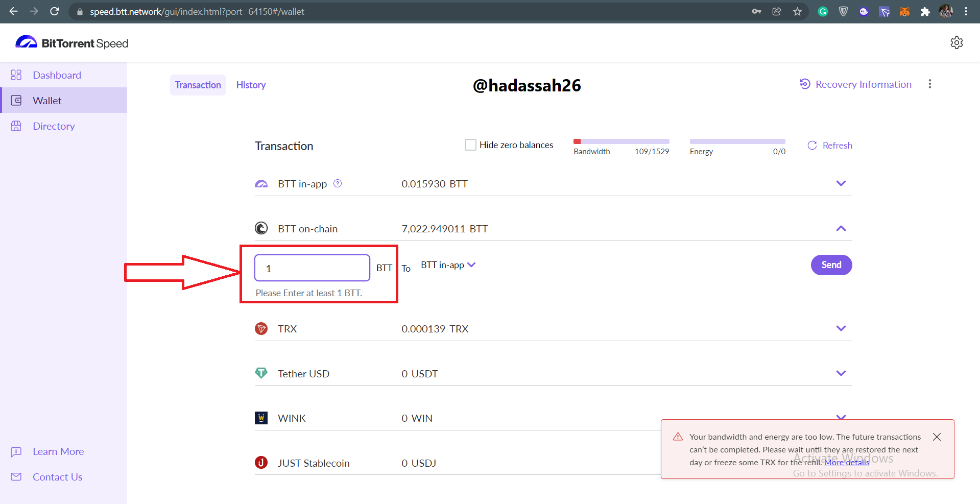Click the WINK token icon
The image size is (980, 504).
click(261, 418)
